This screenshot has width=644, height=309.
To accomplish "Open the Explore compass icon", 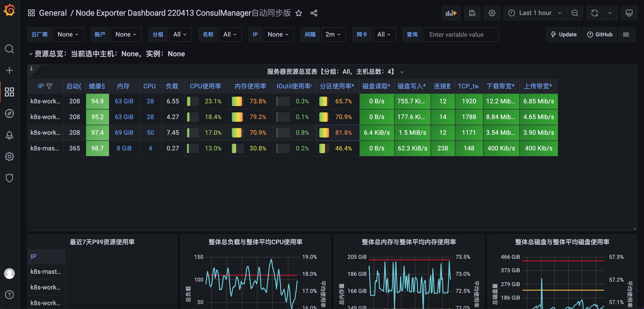I will point(9,113).
